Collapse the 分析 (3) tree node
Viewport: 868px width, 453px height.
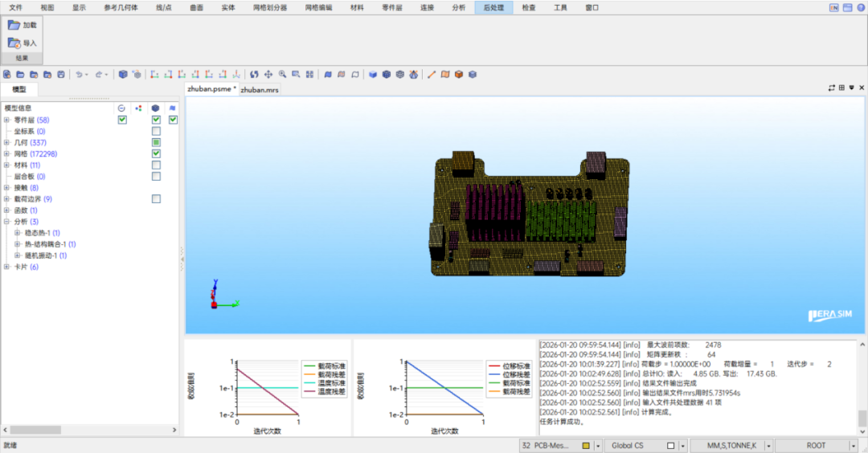tap(6, 222)
